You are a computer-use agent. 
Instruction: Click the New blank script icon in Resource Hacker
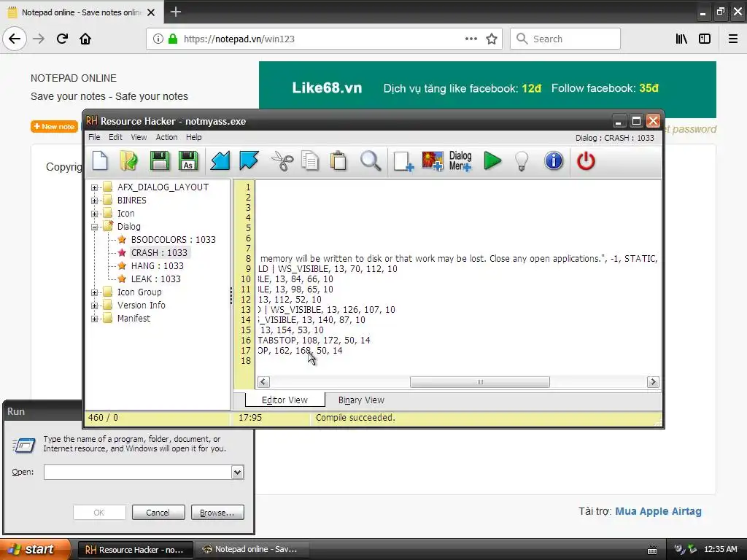100,161
